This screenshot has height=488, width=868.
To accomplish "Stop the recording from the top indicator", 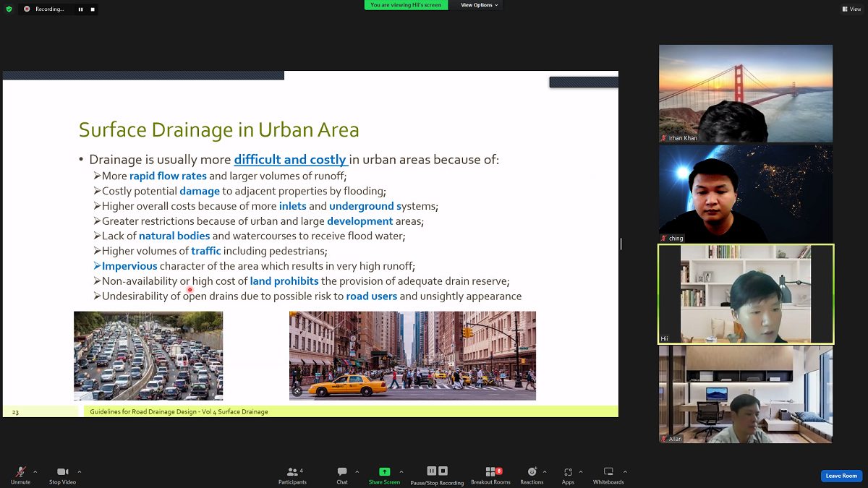I will 93,9.
